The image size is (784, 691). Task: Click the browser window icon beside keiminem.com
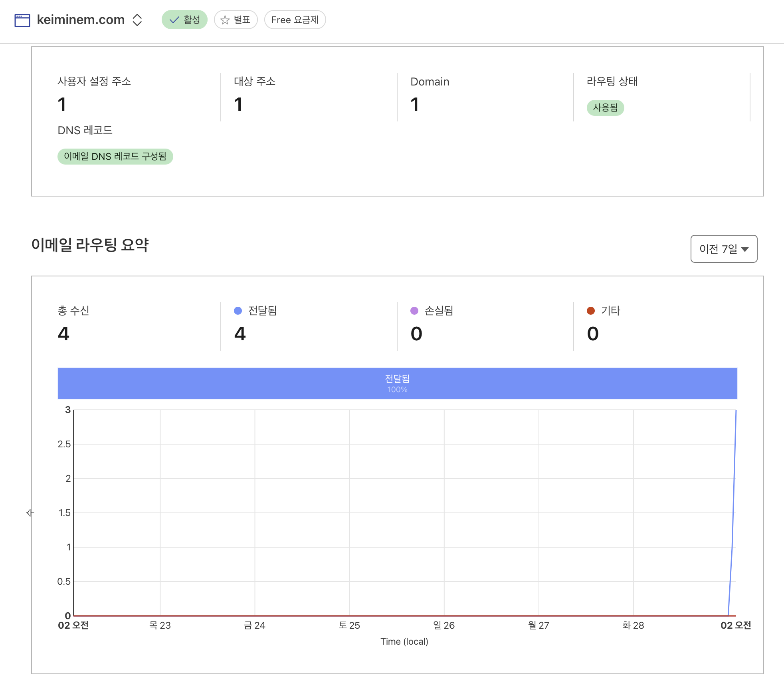[x=22, y=20]
